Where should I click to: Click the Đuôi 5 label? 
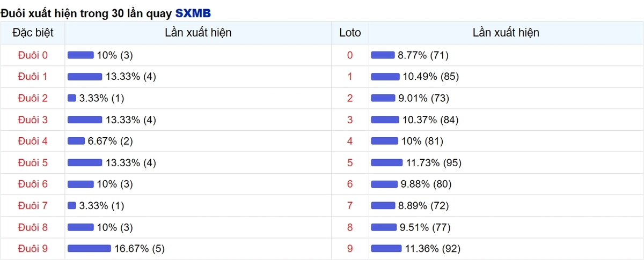coord(33,162)
